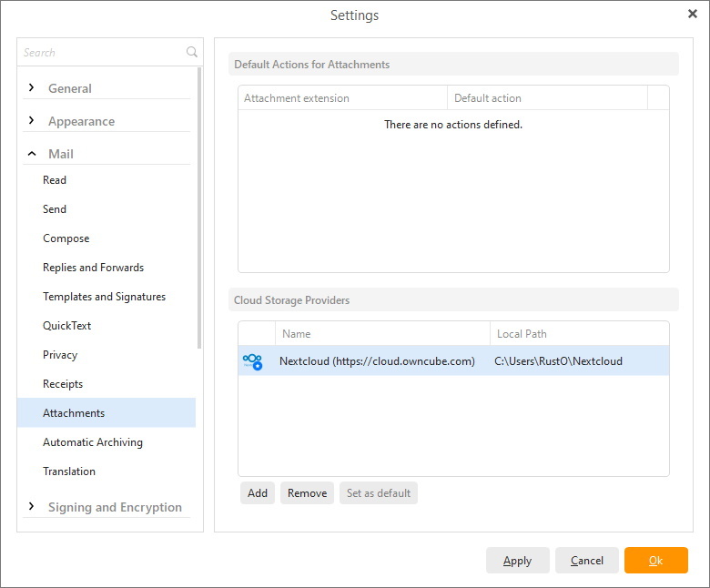The height and width of the screenshot is (588, 710).
Task: Go to QuickText settings
Action: (66, 326)
